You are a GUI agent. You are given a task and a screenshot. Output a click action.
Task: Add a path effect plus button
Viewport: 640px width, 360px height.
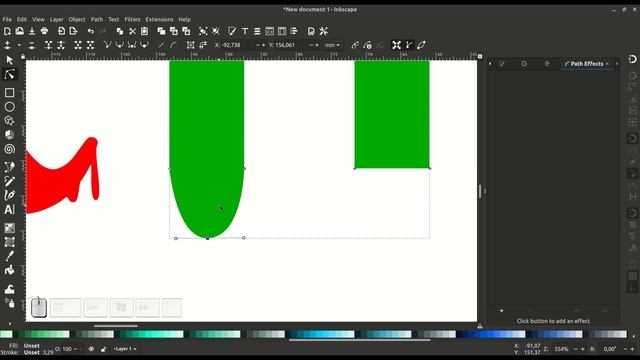coord(501,311)
